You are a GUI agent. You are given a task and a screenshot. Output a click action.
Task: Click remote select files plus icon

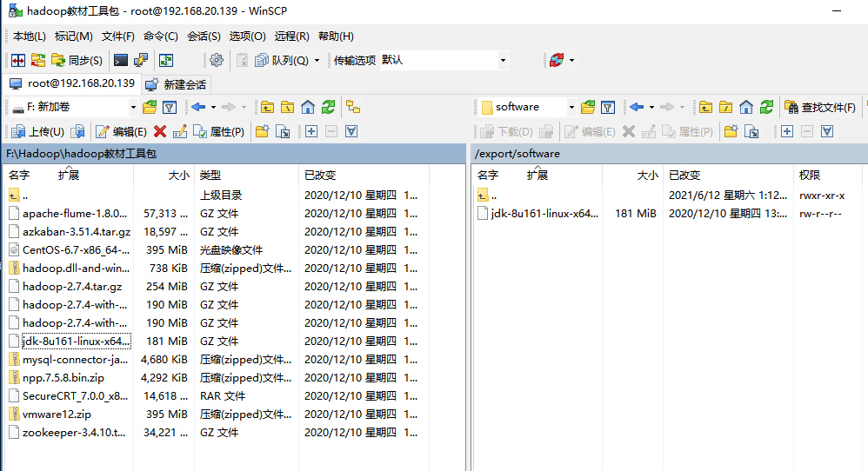click(x=787, y=131)
